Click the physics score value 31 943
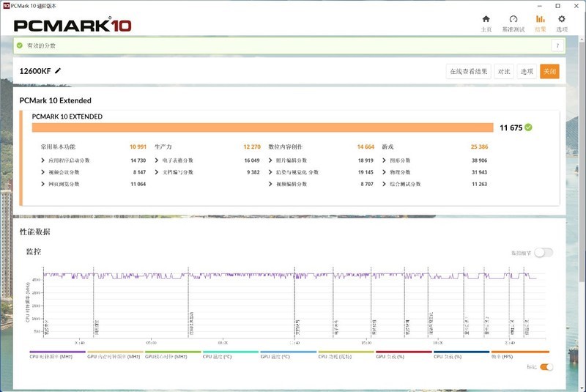 (x=480, y=172)
